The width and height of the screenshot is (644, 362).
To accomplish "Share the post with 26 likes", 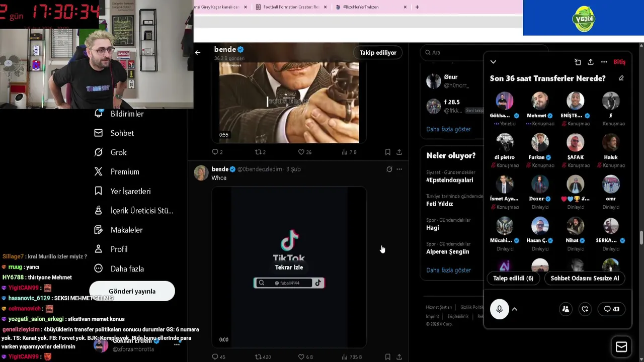I will tap(399, 152).
